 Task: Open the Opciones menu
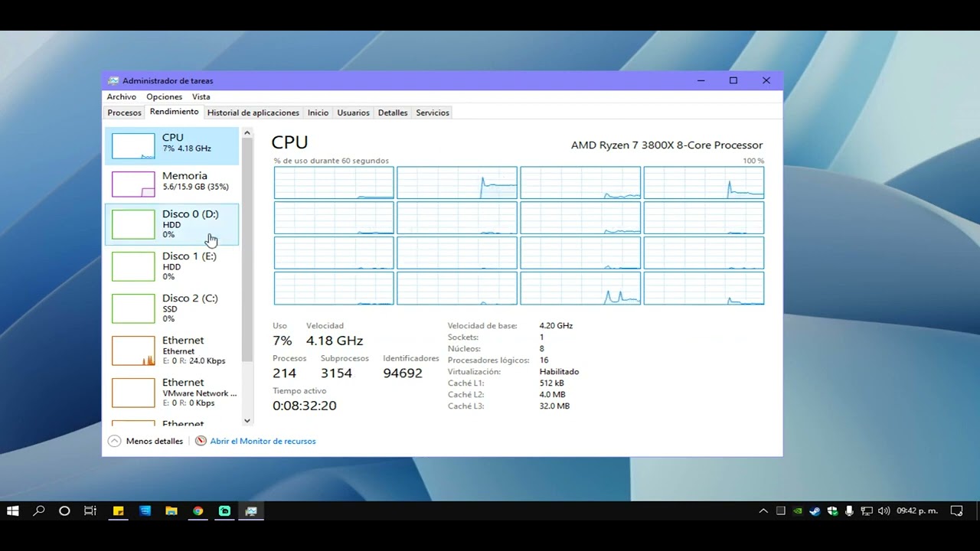click(x=164, y=96)
